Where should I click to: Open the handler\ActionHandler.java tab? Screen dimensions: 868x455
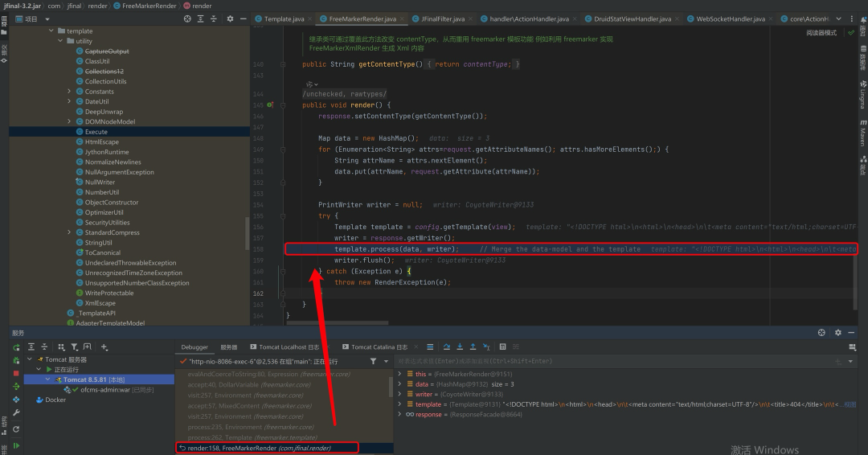point(529,18)
